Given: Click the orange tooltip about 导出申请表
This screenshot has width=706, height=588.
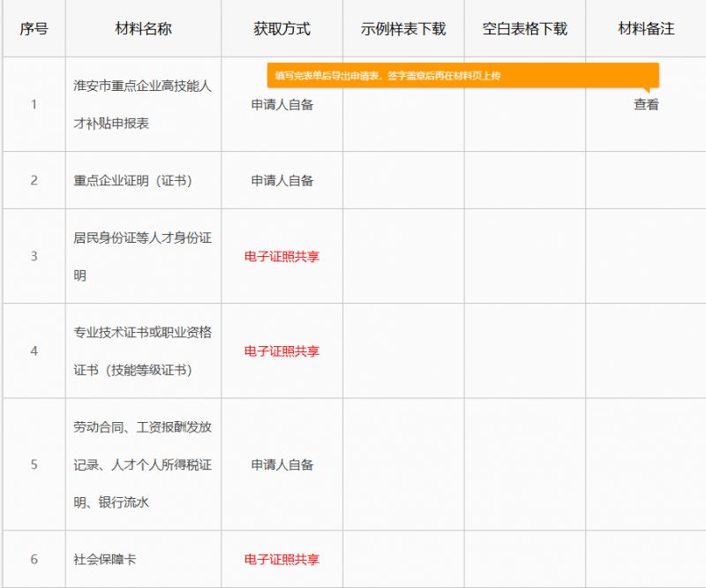Looking at the screenshot, I should [462, 75].
